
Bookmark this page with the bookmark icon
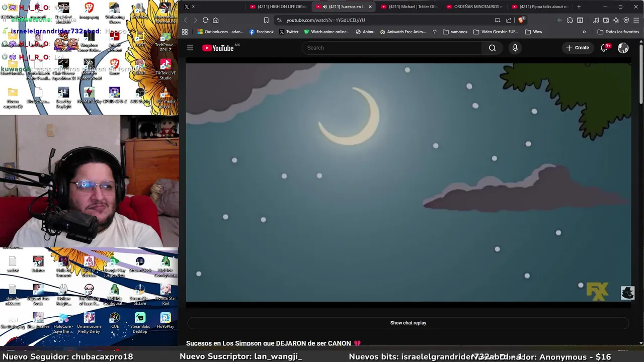[266, 20]
